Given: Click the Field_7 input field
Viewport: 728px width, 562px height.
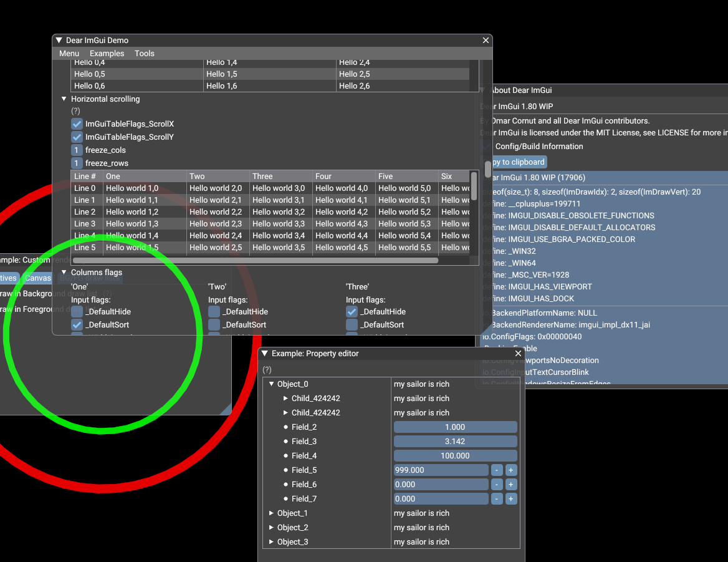Looking at the screenshot, I should point(441,499).
